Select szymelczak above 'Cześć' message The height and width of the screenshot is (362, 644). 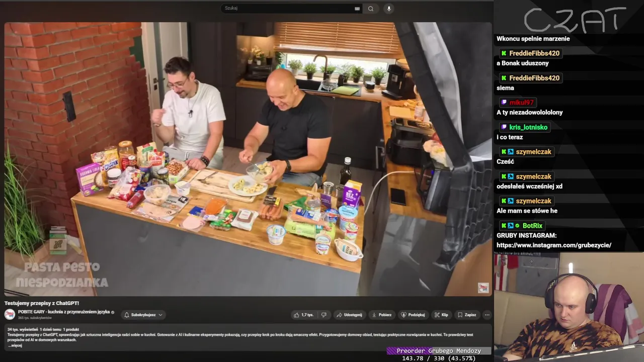(534, 152)
